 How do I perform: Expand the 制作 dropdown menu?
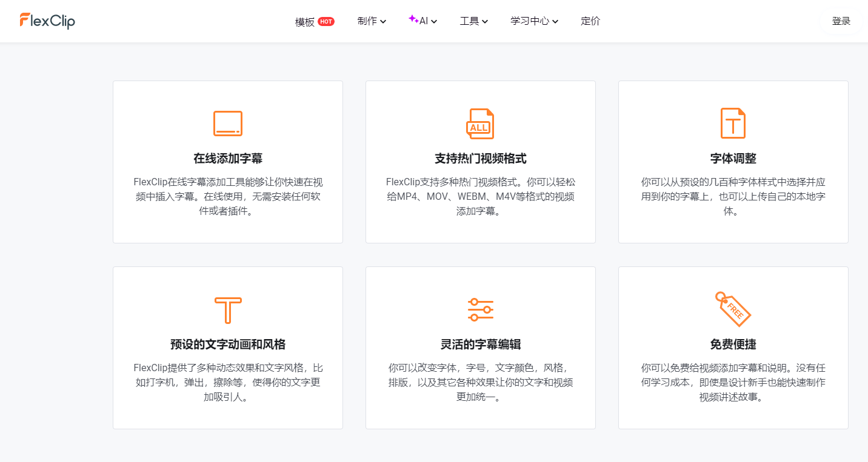[x=372, y=21]
